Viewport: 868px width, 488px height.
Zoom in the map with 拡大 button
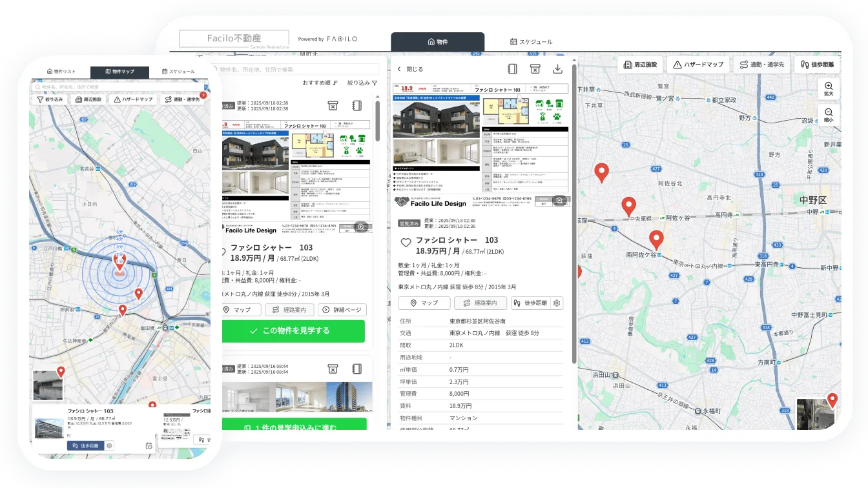pyautogui.click(x=829, y=90)
